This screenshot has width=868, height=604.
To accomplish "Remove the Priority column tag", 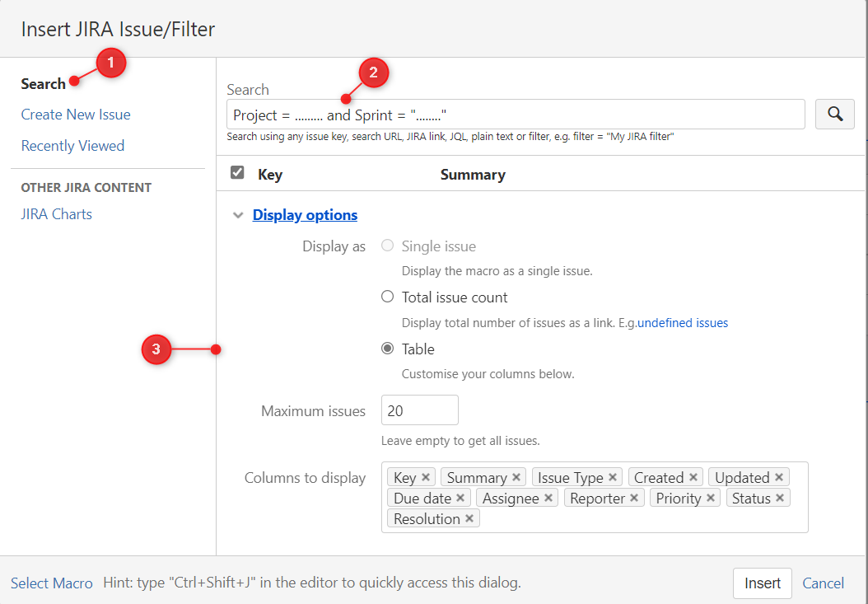I will click(711, 498).
